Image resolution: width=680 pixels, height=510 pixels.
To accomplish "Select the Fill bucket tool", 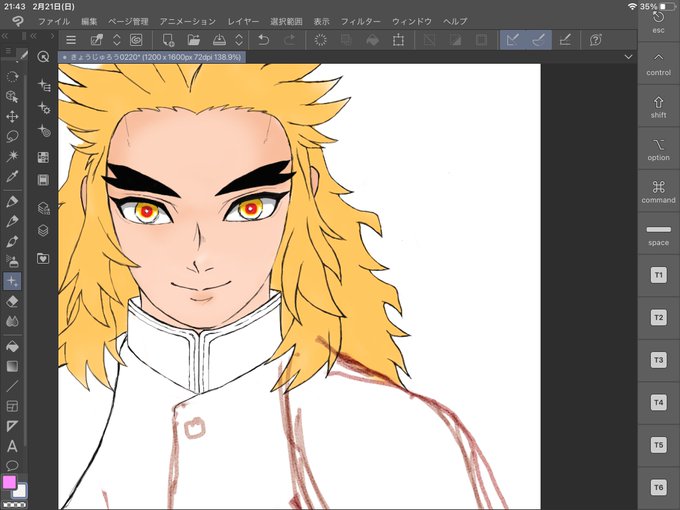I will pyautogui.click(x=12, y=347).
